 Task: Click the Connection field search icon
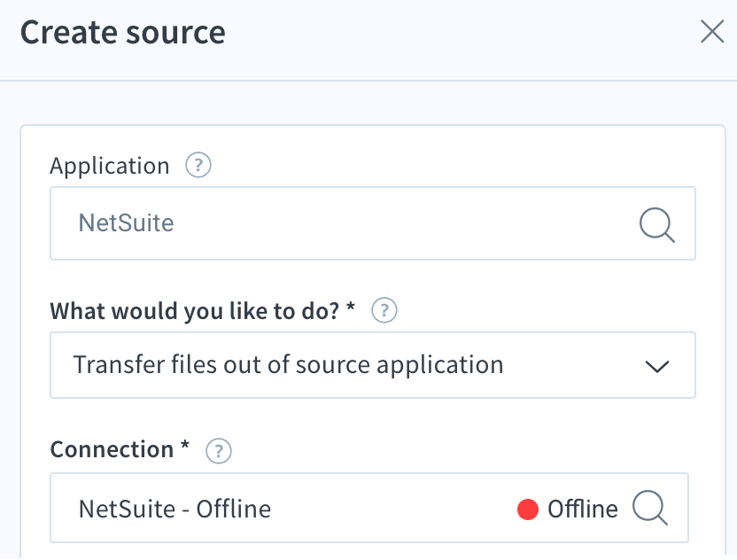tap(650, 508)
